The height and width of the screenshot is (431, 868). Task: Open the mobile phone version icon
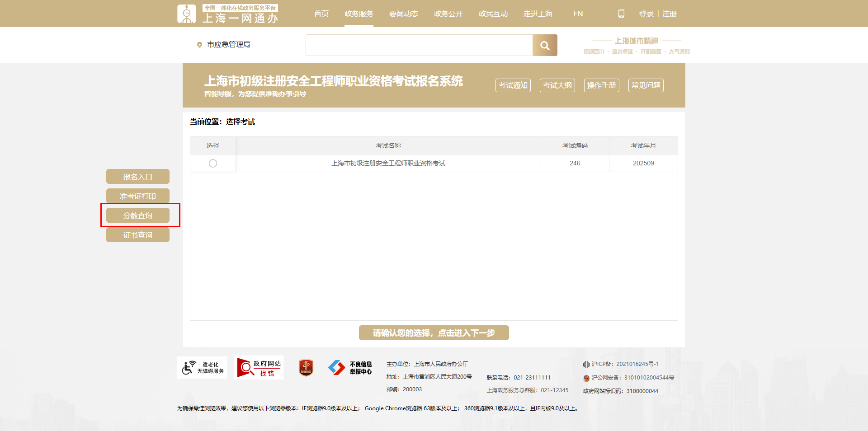(x=621, y=14)
